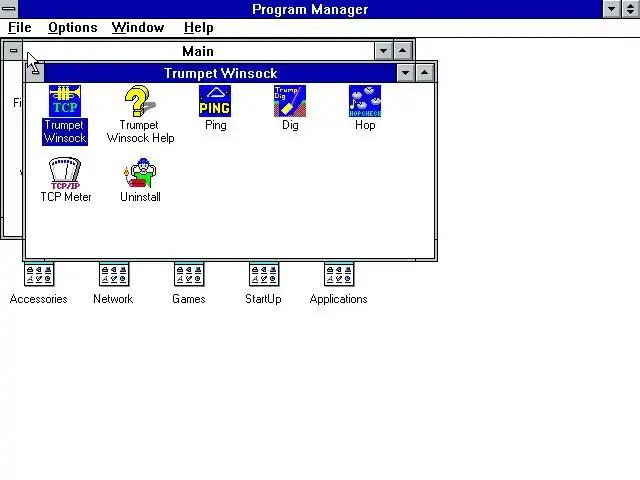
Task: Select the Hop program icon
Action: [365, 101]
